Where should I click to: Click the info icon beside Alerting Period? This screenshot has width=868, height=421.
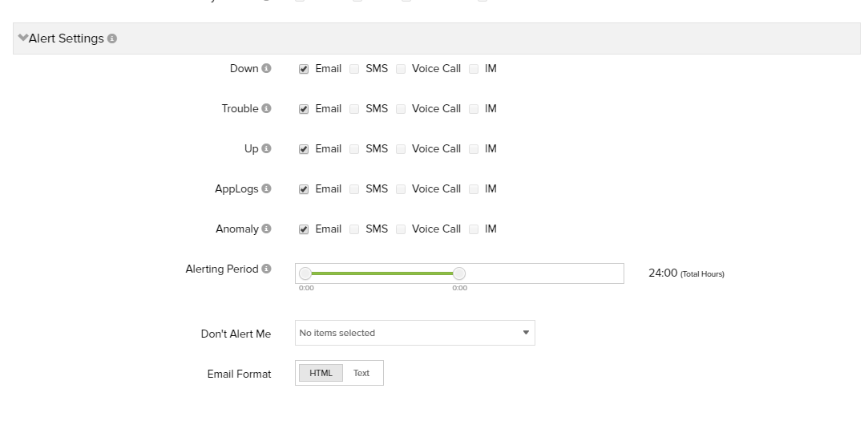pyautogui.click(x=266, y=269)
